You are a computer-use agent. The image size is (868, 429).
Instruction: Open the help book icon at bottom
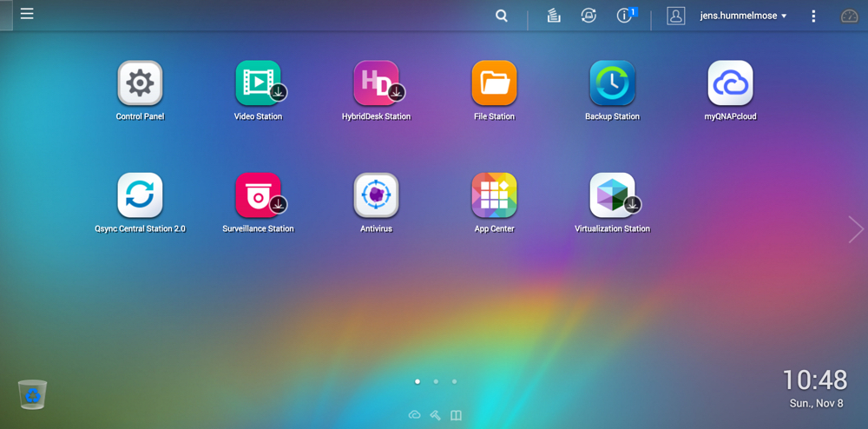[456, 415]
